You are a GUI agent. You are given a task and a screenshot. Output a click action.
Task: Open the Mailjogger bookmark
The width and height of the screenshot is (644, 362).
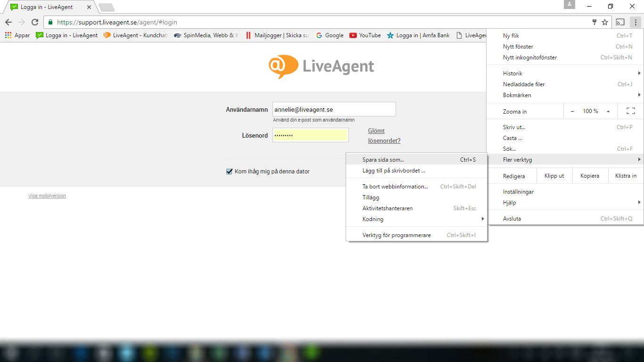coord(277,35)
